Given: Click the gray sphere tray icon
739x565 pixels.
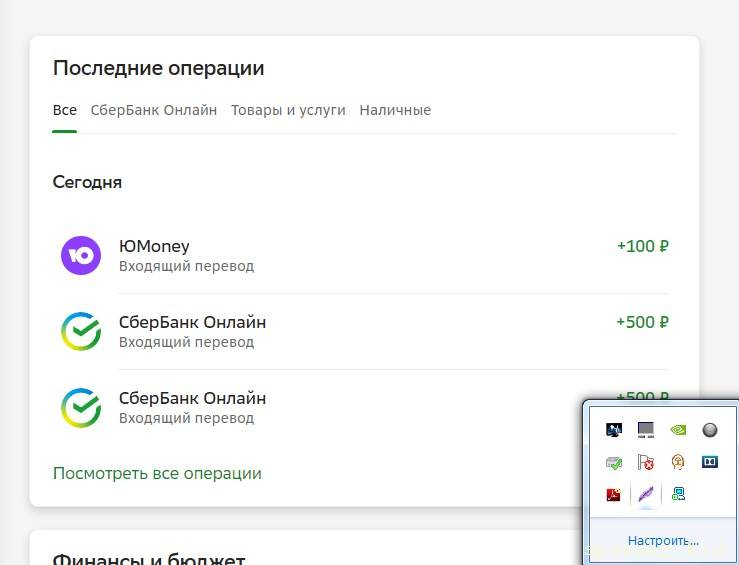Looking at the screenshot, I should point(710,430).
